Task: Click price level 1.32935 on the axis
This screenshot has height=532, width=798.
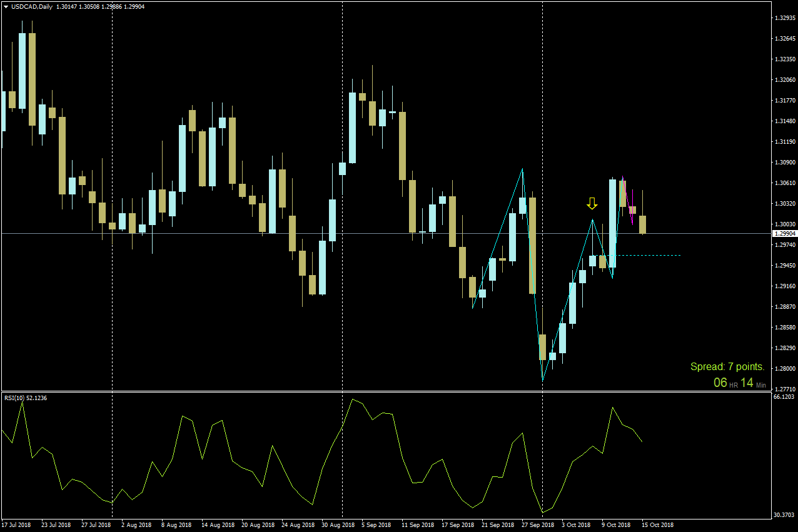Action: point(784,18)
